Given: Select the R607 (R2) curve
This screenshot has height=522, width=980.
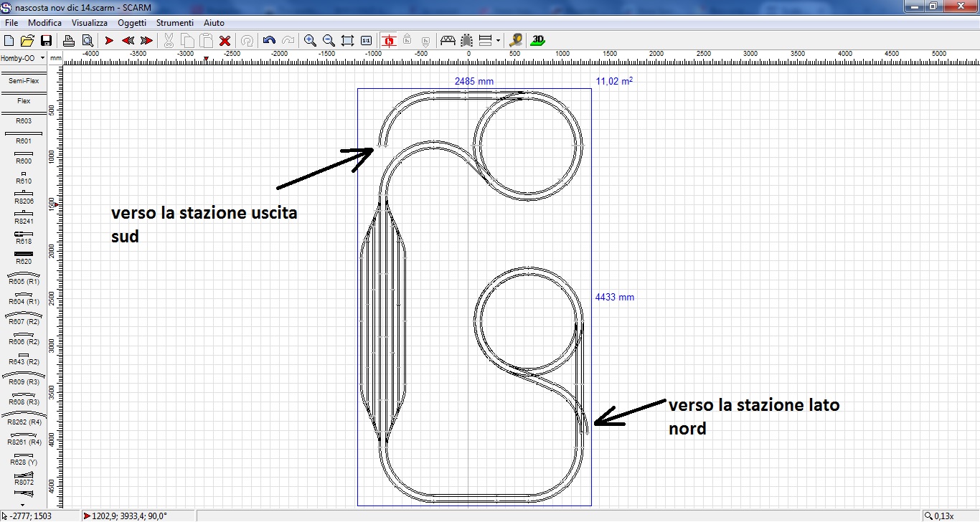Looking at the screenshot, I should click(x=24, y=319).
